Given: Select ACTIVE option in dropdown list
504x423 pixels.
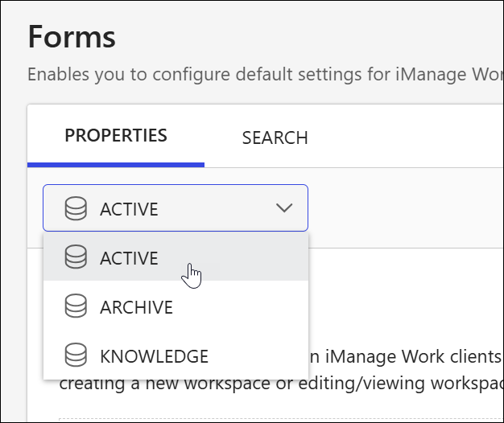Looking at the screenshot, I should coord(176,257).
